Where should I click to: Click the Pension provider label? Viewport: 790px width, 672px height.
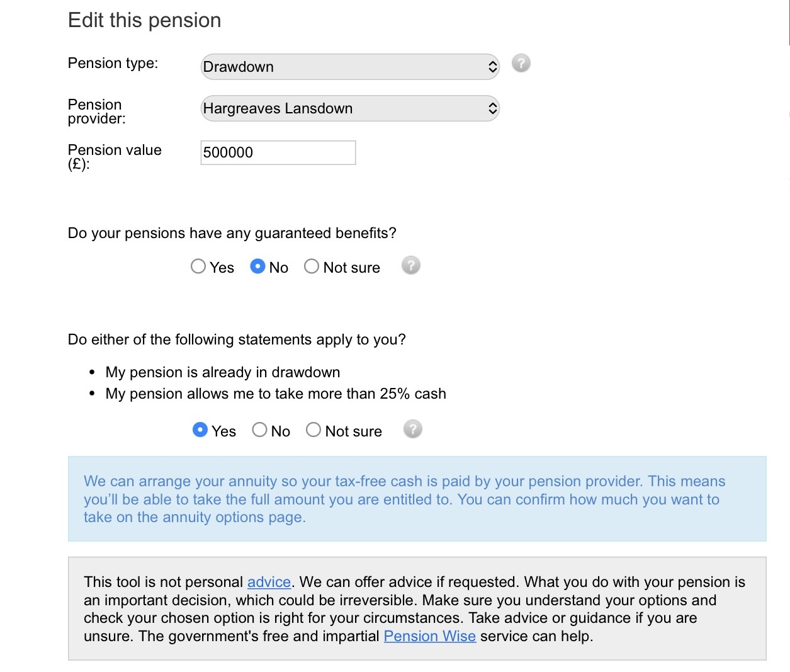[x=96, y=111]
